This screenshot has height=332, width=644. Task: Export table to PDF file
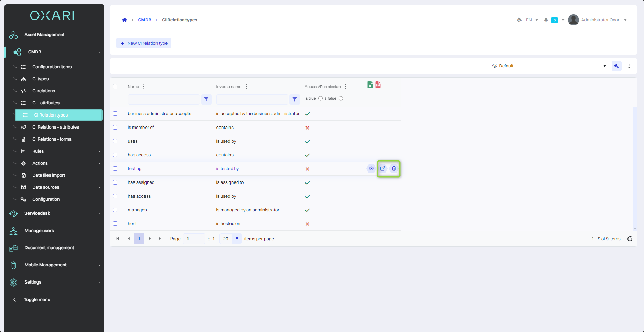tap(378, 85)
